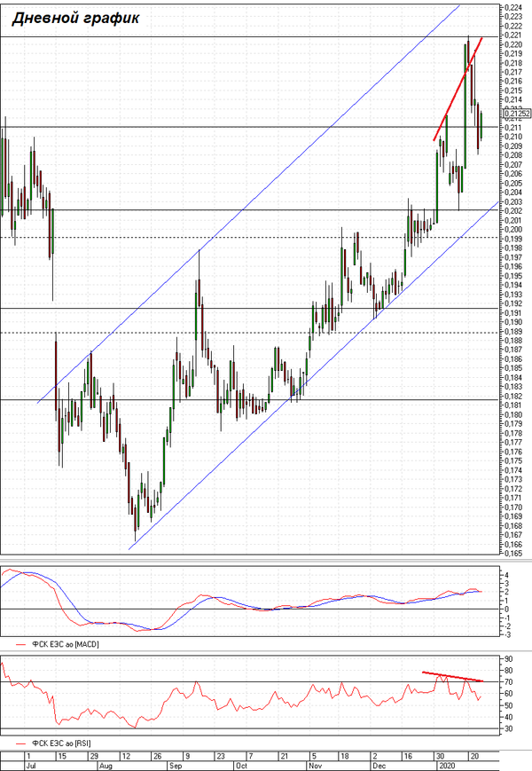Click date label 29 on time axis

point(94,756)
